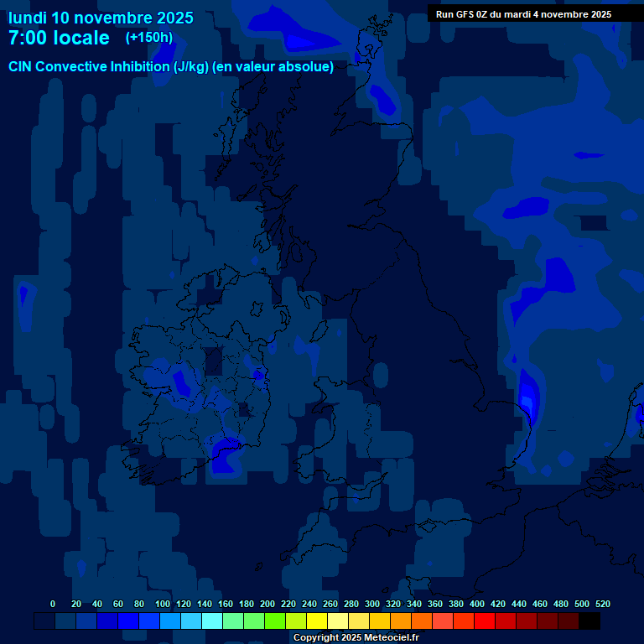Click the 100 value on the legend scale
The image size is (644, 644).
tap(163, 604)
